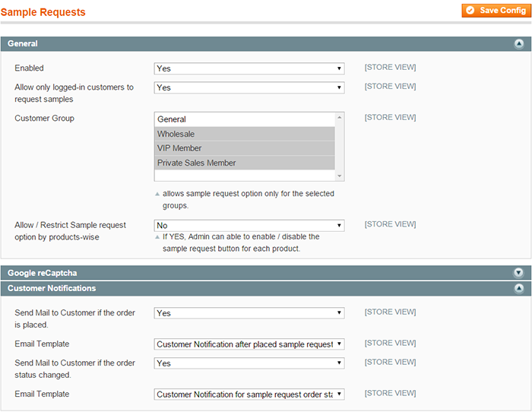The height and width of the screenshot is (412, 532).
Task: Select General in Customer Group list
Action: 245,119
